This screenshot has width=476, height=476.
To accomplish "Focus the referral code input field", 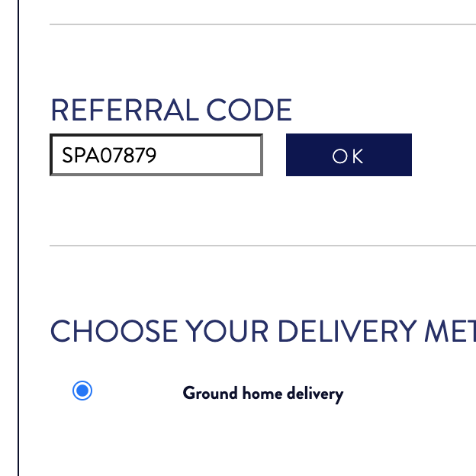I will 156,155.
